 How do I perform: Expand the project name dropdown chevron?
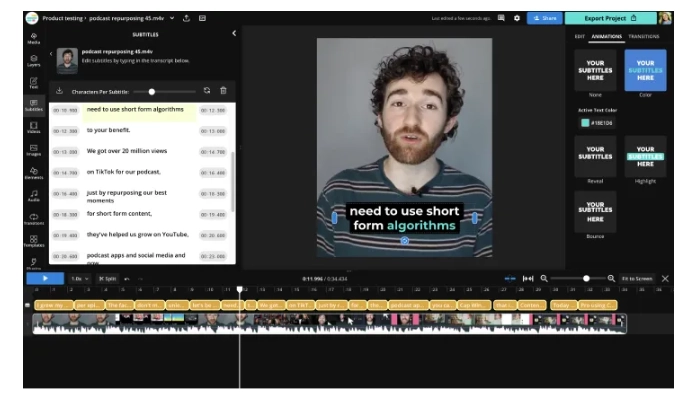tap(172, 18)
